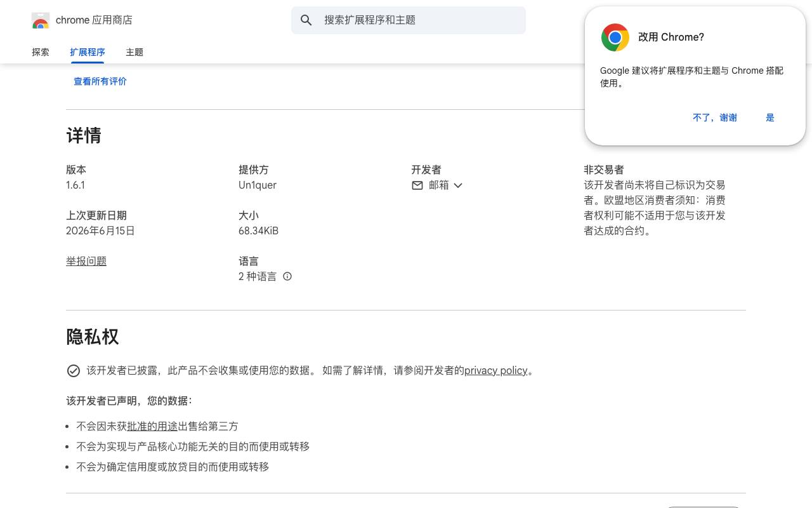Click the 提供方 label

[254, 170]
